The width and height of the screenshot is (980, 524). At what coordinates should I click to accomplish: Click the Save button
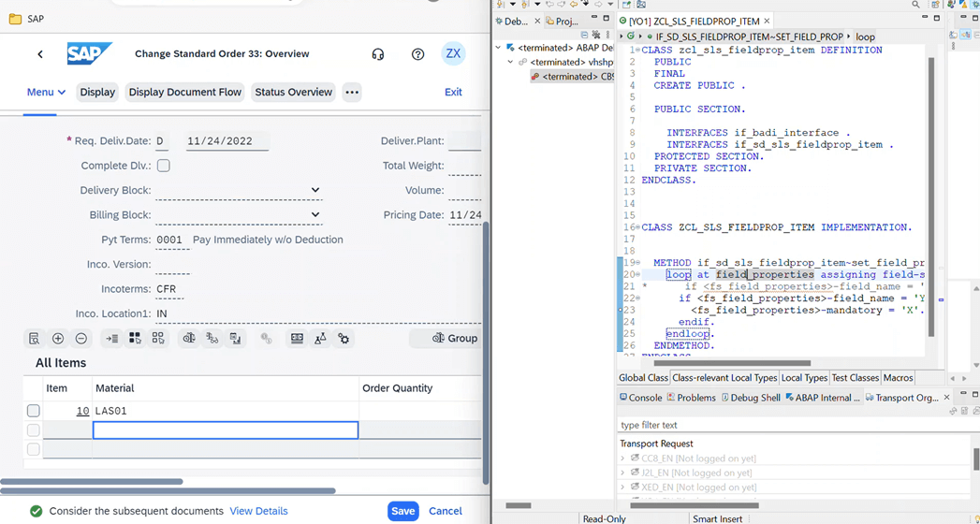point(402,511)
